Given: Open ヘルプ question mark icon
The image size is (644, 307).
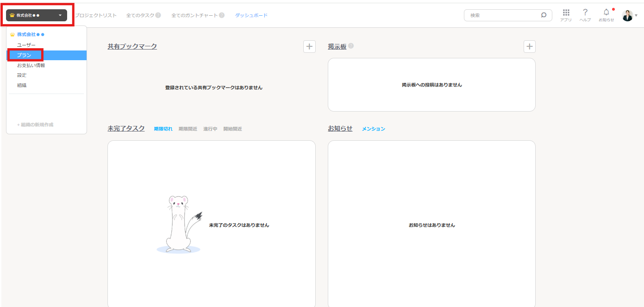Looking at the screenshot, I should point(585,15).
